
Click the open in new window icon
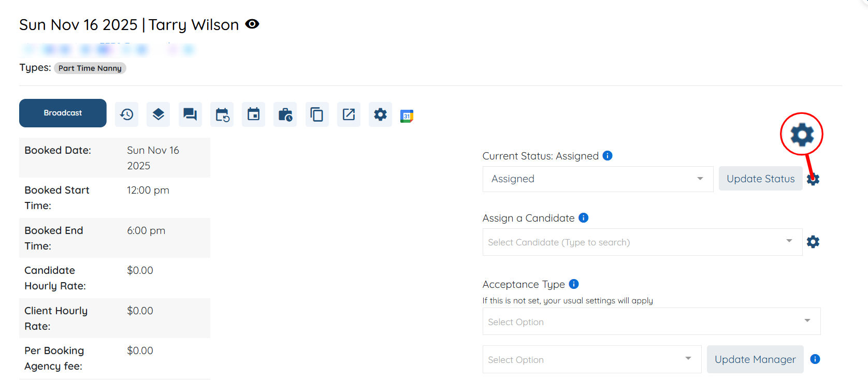coord(349,114)
